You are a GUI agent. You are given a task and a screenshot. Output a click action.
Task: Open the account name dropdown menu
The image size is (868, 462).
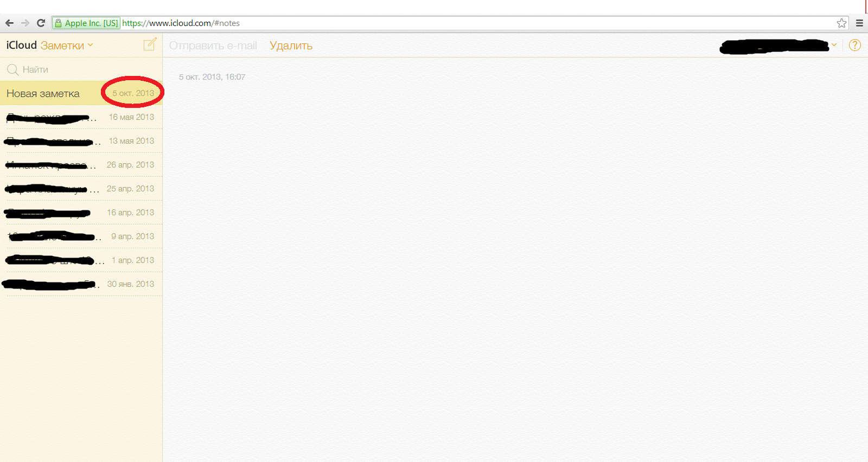click(834, 45)
